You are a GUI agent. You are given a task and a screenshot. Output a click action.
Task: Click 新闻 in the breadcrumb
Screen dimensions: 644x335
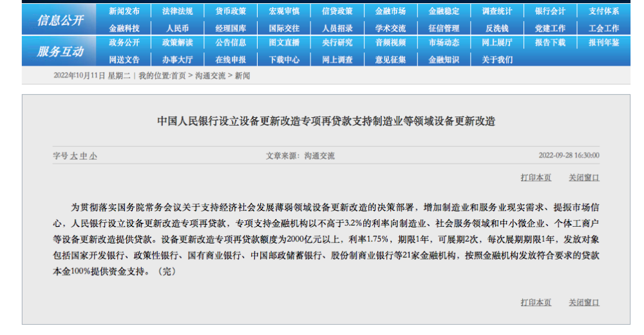point(242,75)
